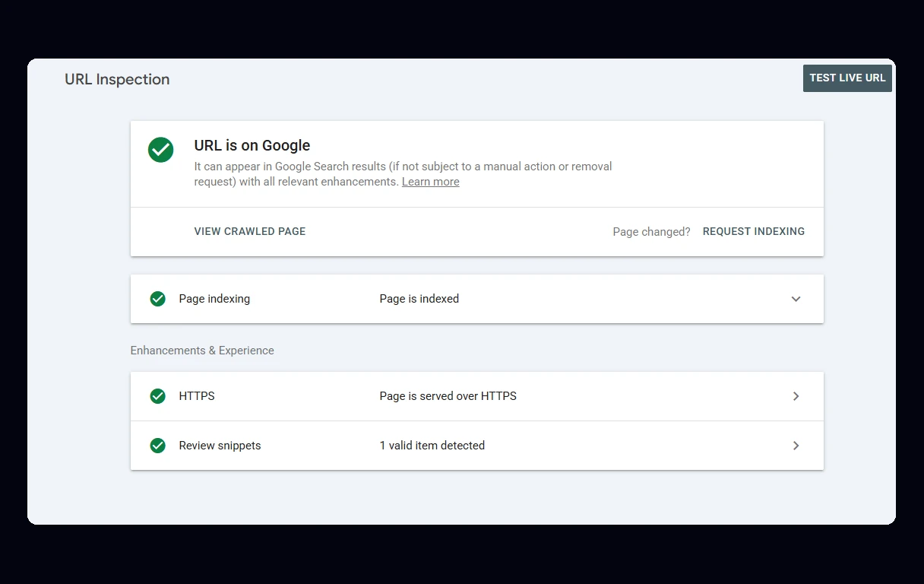The height and width of the screenshot is (584, 924).
Task: Open Review snippets details arrow
Action: point(796,446)
